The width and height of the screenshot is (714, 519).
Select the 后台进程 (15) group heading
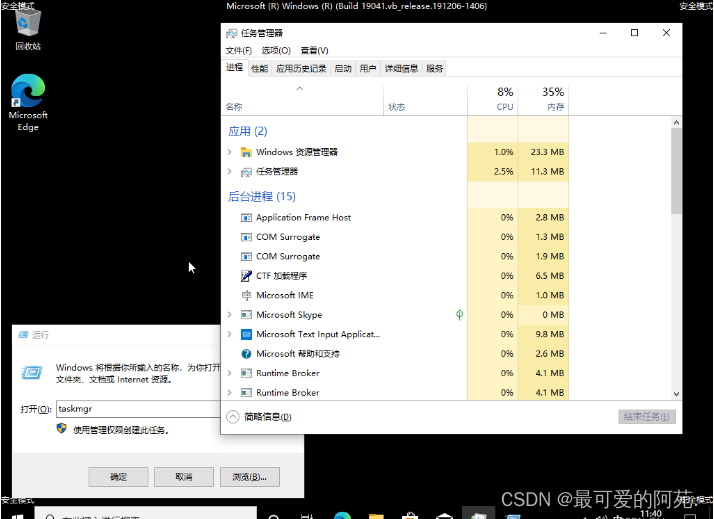tap(262, 197)
